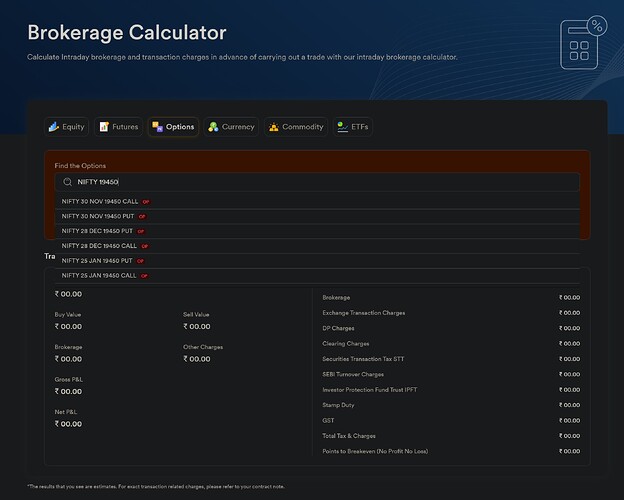
Task: Click the search magnifier icon
Action: (x=68, y=182)
